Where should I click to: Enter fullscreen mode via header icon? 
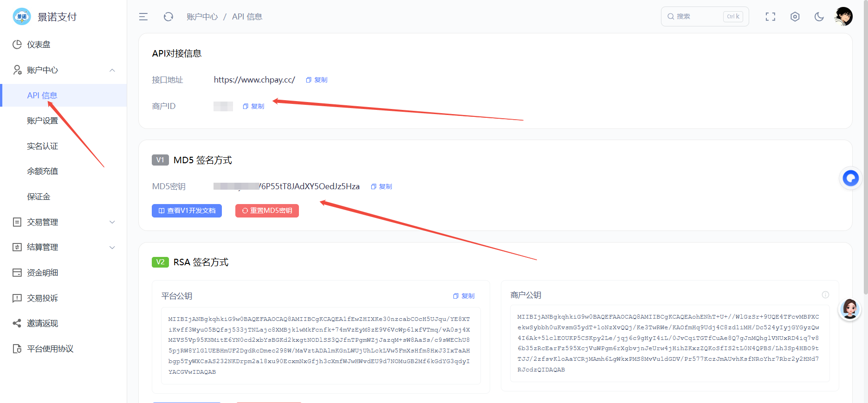click(x=771, y=17)
